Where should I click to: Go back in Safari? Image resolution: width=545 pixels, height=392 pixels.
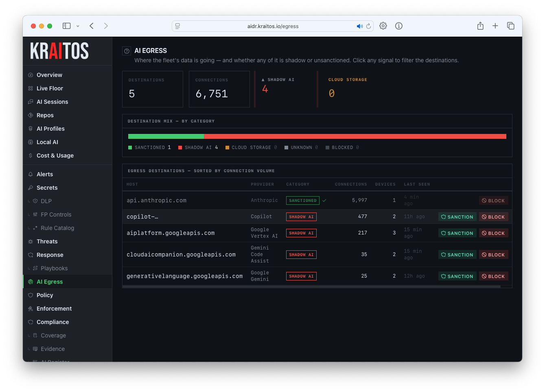(x=92, y=26)
